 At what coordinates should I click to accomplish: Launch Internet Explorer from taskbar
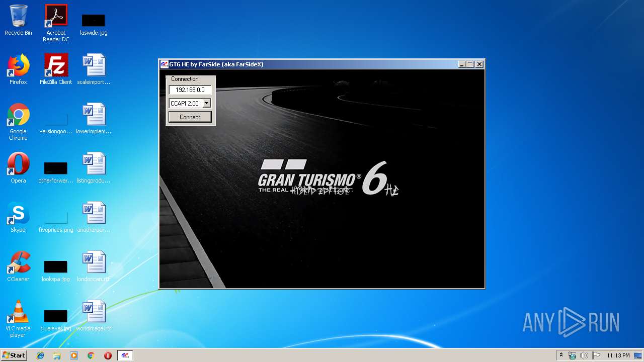(40, 355)
